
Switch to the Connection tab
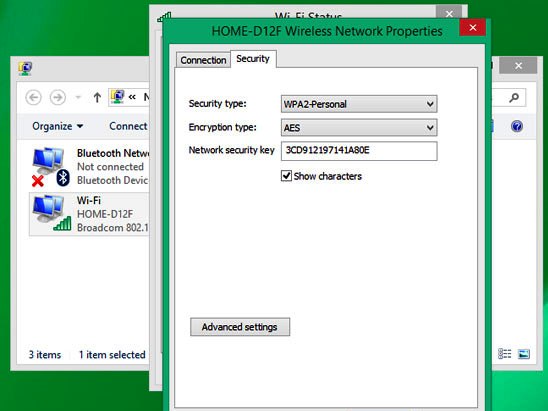point(203,60)
